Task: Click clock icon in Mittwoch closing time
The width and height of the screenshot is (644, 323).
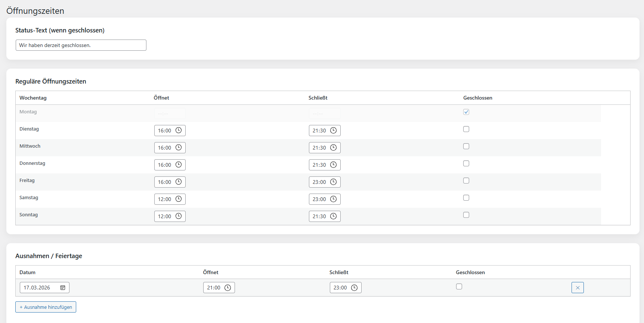Action: [333, 148]
